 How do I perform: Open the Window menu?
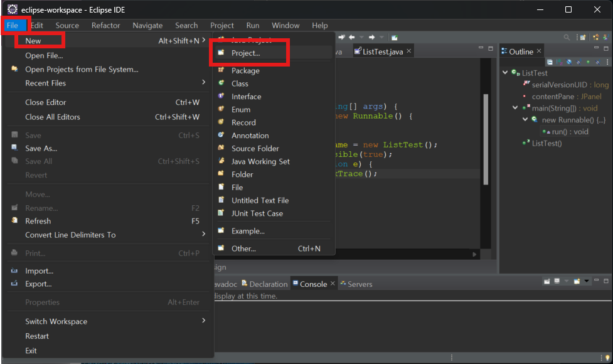[285, 25]
